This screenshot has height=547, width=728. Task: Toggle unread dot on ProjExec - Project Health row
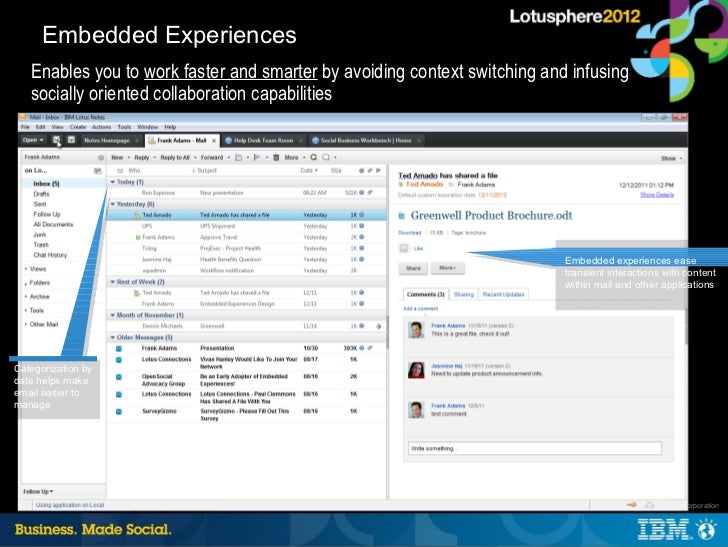[362, 248]
